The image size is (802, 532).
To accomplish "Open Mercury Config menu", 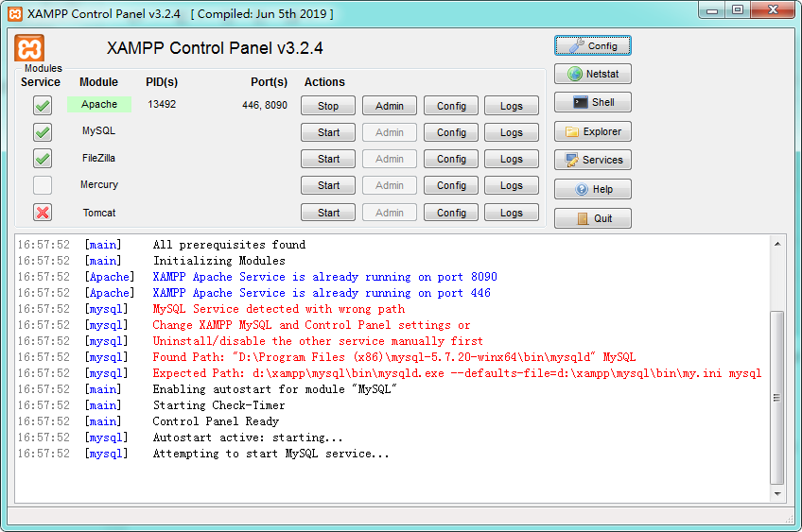I will 451,185.
